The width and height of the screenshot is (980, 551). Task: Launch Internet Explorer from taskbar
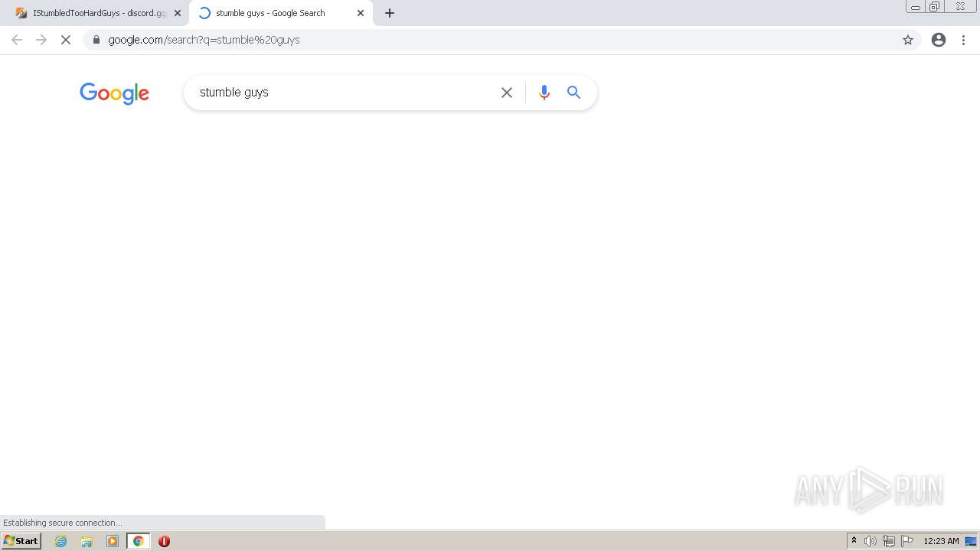(x=61, y=541)
